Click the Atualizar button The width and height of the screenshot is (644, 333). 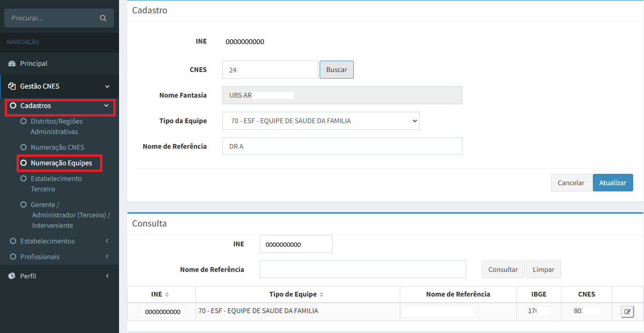click(x=612, y=183)
